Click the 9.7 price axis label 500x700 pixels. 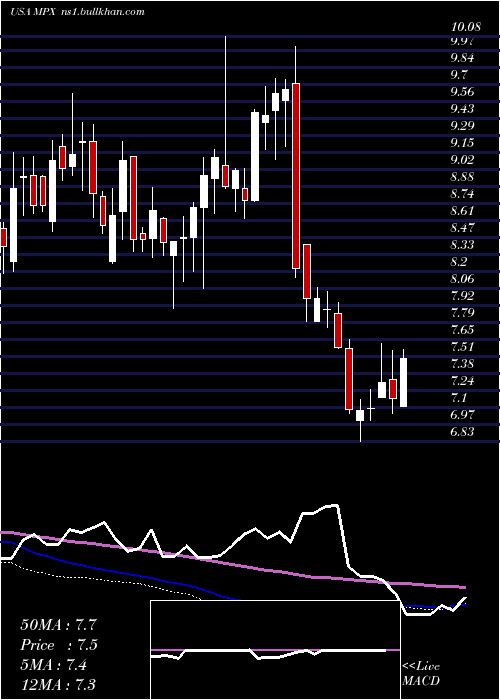(461, 75)
